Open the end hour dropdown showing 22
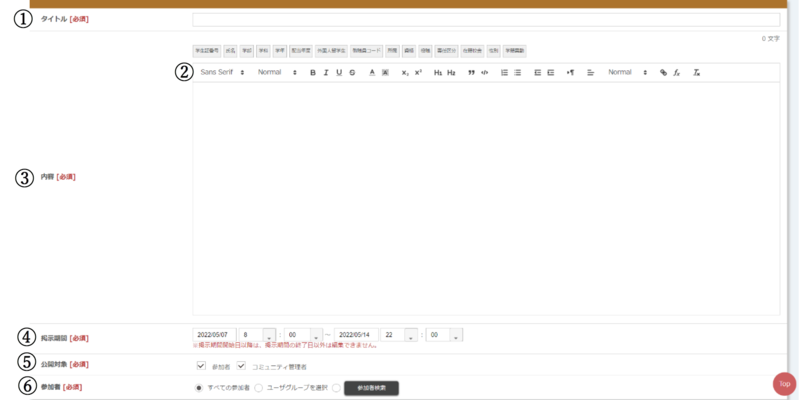 [x=399, y=334]
